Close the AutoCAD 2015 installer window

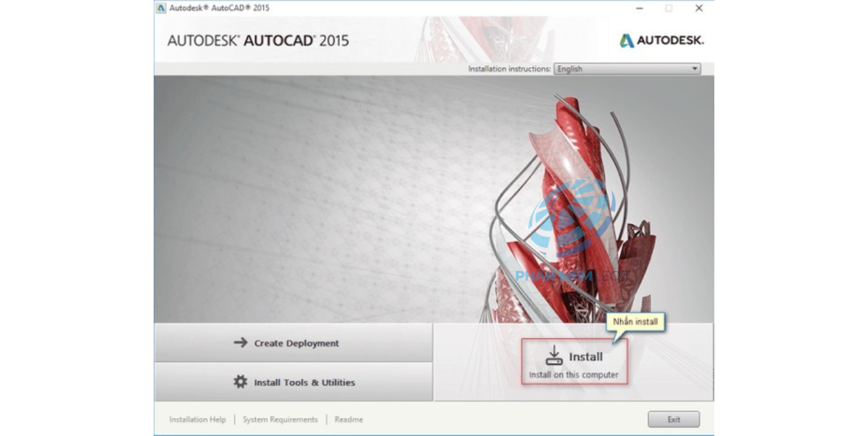pyautogui.click(x=699, y=8)
